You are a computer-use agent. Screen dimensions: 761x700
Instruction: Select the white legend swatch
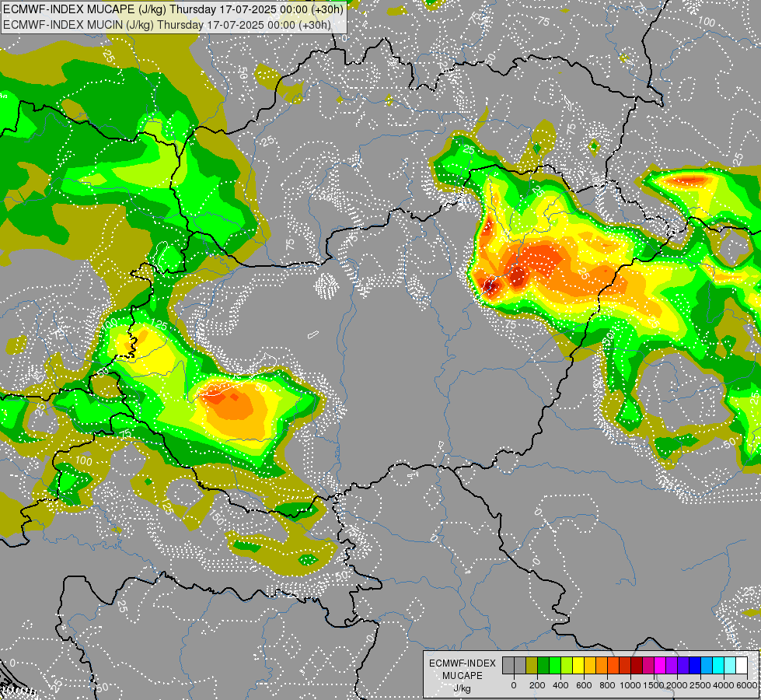[x=741, y=665]
